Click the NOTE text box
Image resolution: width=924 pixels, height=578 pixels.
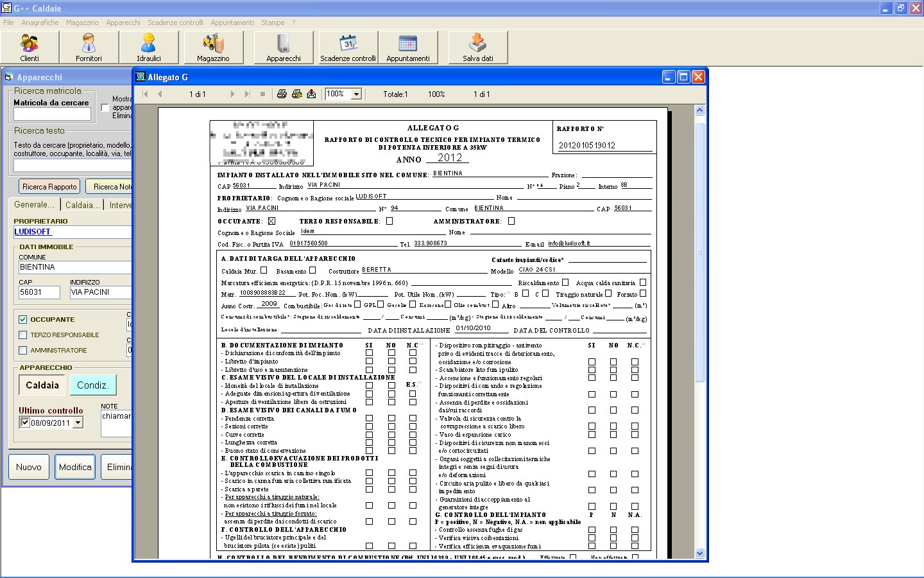tap(116, 424)
